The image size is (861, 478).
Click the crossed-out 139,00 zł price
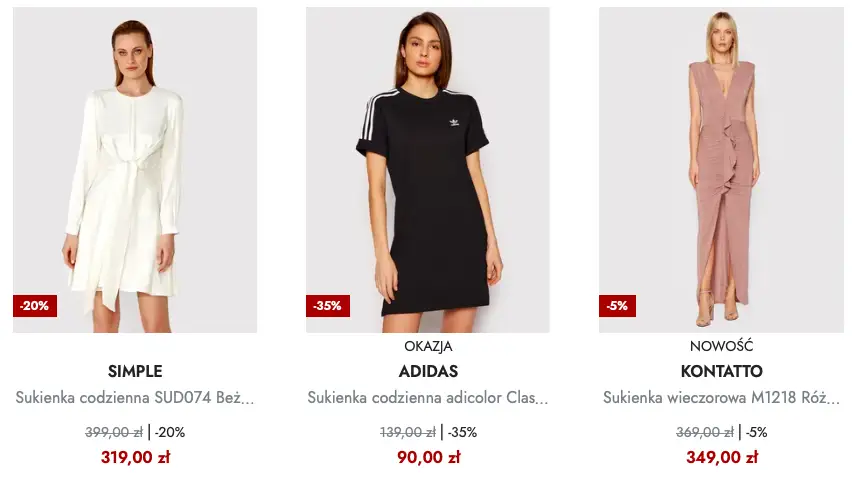pyautogui.click(x=407, y=433)
